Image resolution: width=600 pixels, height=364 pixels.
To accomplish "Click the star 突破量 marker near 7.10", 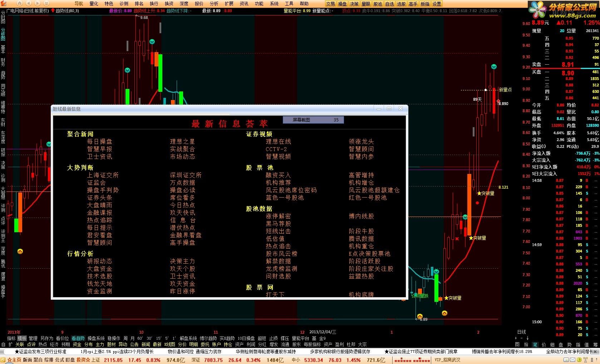I will click(x=453, y=298).
